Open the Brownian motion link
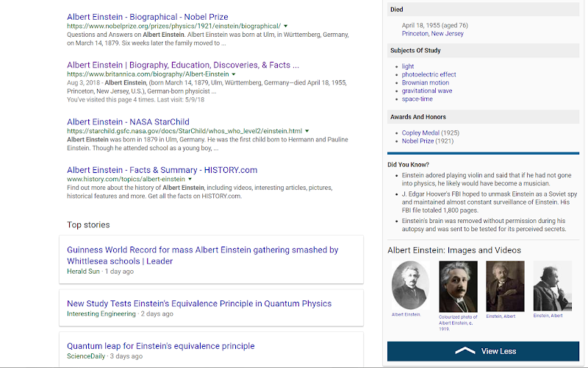The image size is (588, 368). (x=426, y=82)
